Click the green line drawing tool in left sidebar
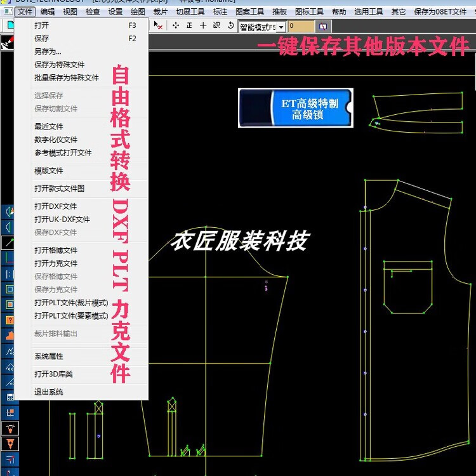 pyautogui.click(x=10, y=242)
